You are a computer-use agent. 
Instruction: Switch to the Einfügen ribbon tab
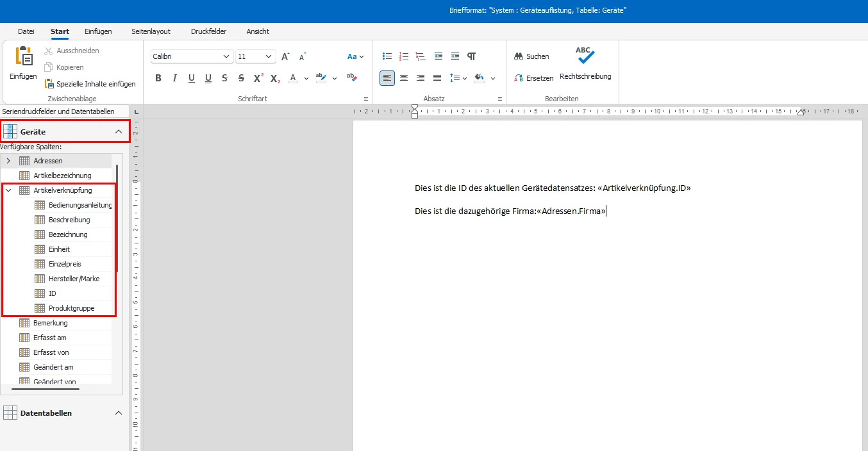pos(99,31)
